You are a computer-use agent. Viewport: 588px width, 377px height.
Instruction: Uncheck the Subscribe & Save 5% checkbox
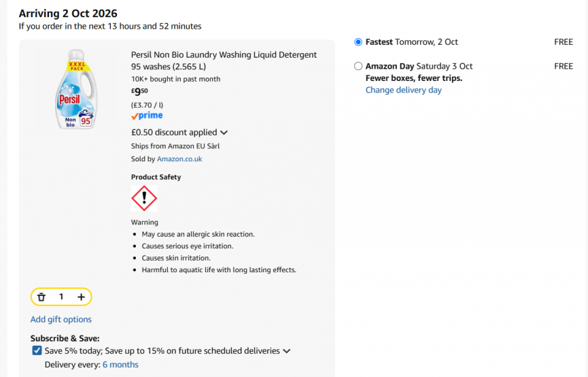(x=37, y=350)
